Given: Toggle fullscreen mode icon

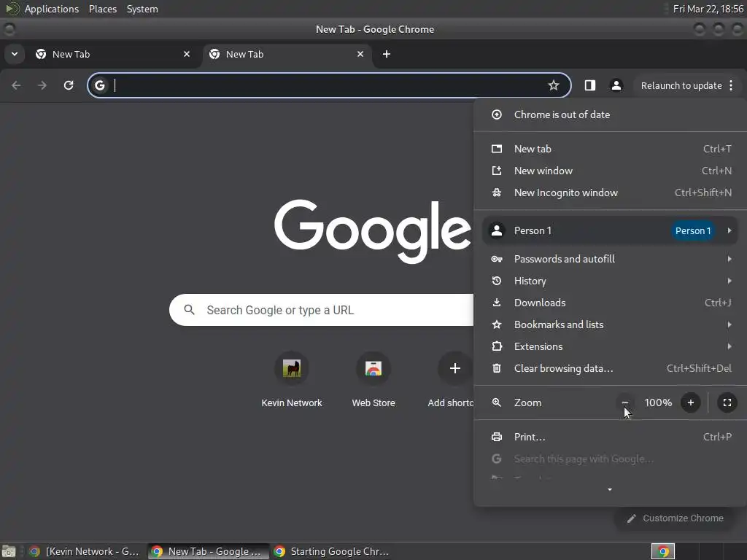Looking at the screenshot, I should pos(727,402).
